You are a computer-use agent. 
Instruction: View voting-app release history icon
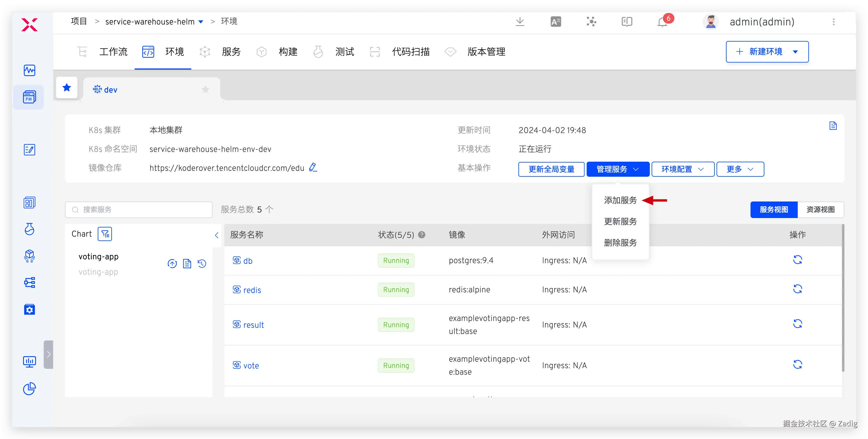[202, 263]
